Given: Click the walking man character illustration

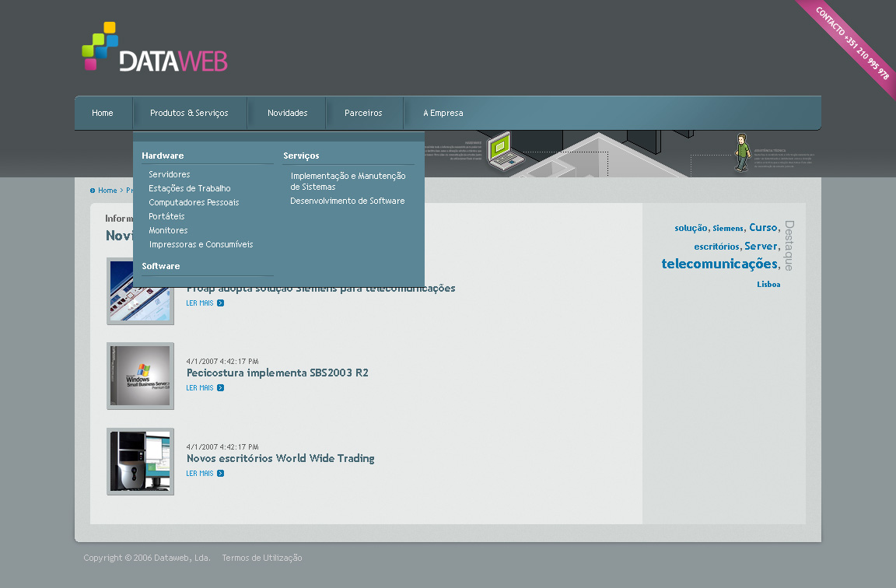Looking at the screenshot, I should 743,152.
